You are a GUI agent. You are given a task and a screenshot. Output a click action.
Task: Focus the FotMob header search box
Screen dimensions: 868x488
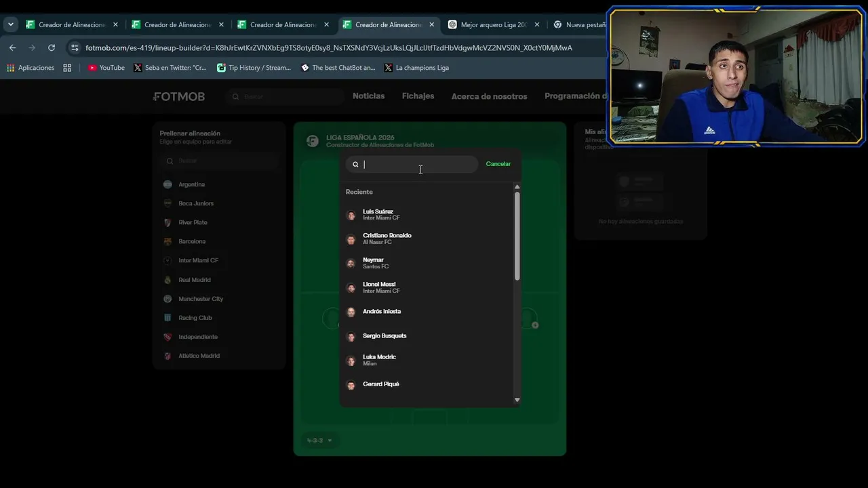[285, 96]
